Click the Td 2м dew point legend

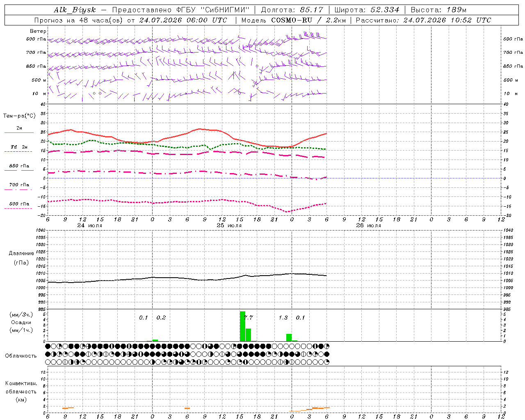click(19, 147)
